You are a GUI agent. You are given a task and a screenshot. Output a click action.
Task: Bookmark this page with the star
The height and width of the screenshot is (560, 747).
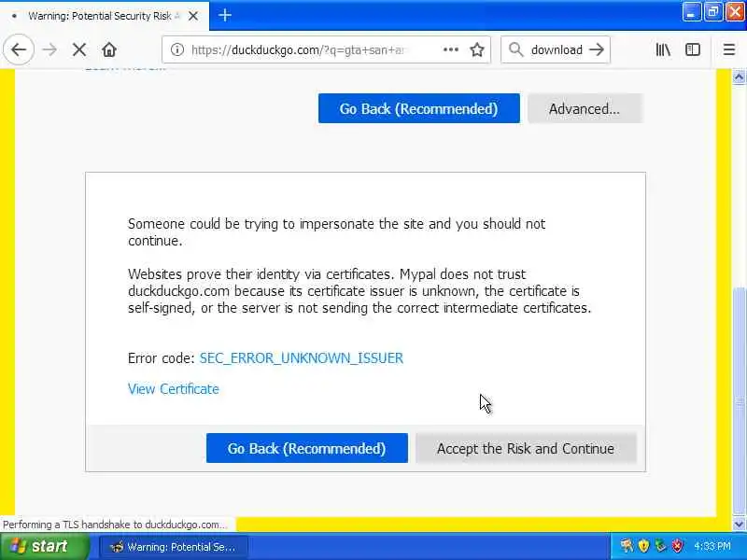click(x=477, y=49)
